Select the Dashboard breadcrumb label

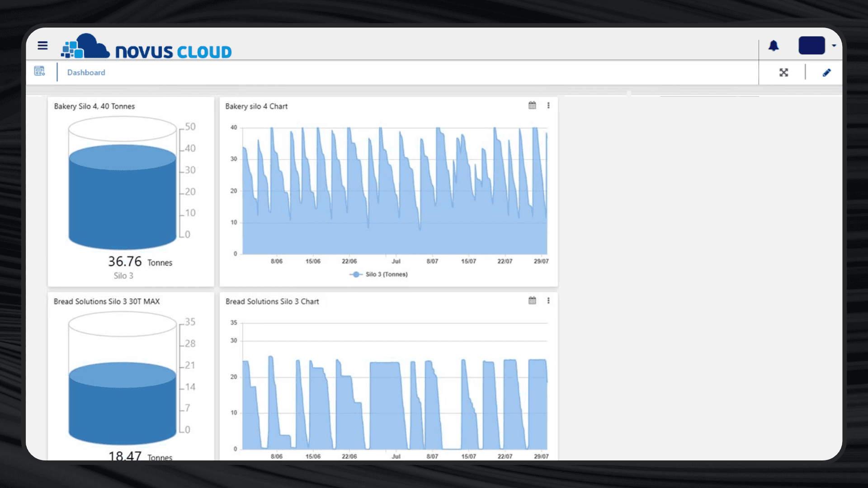pos(86,72)
